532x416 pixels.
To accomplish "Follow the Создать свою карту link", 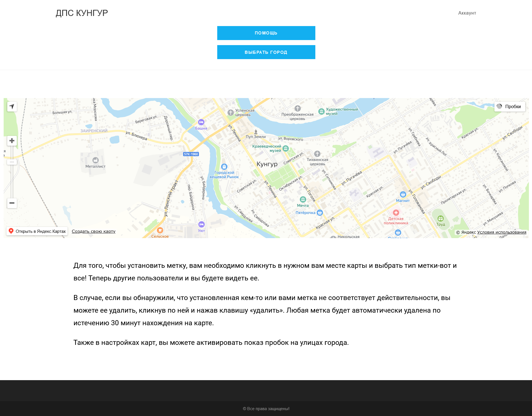I will coord(94,231).
